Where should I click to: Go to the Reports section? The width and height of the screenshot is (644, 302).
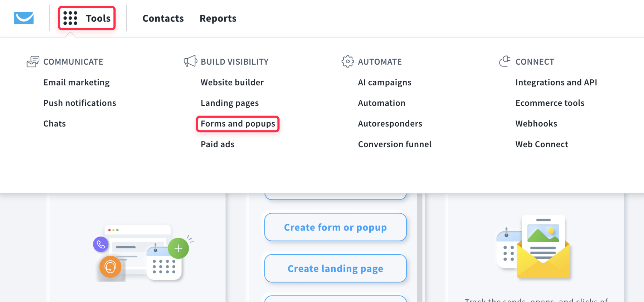coord(218,18)
